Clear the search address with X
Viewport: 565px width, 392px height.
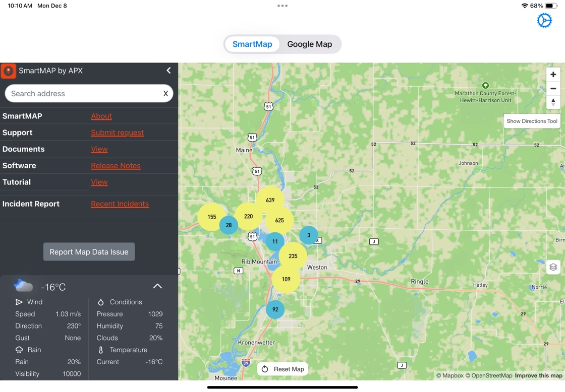(166, 94)
